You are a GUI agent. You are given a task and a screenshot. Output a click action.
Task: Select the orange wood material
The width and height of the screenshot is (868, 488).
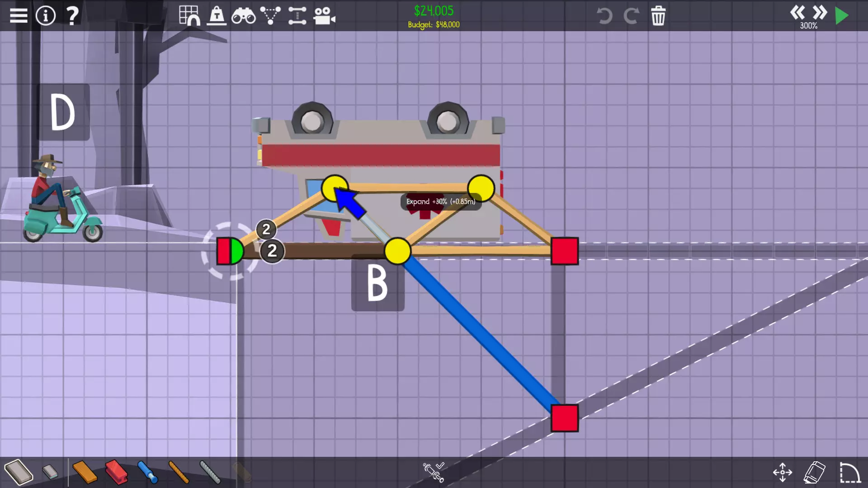85,472
